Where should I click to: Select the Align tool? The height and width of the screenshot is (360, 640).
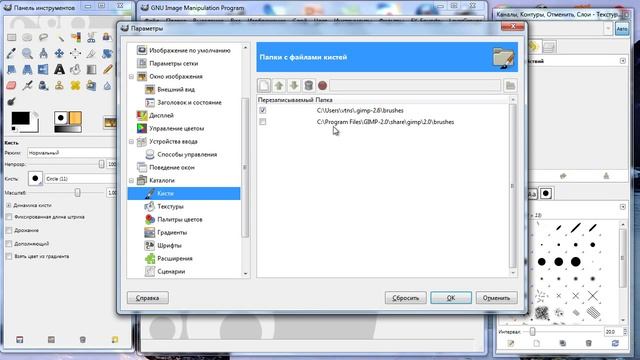[76, 53]
